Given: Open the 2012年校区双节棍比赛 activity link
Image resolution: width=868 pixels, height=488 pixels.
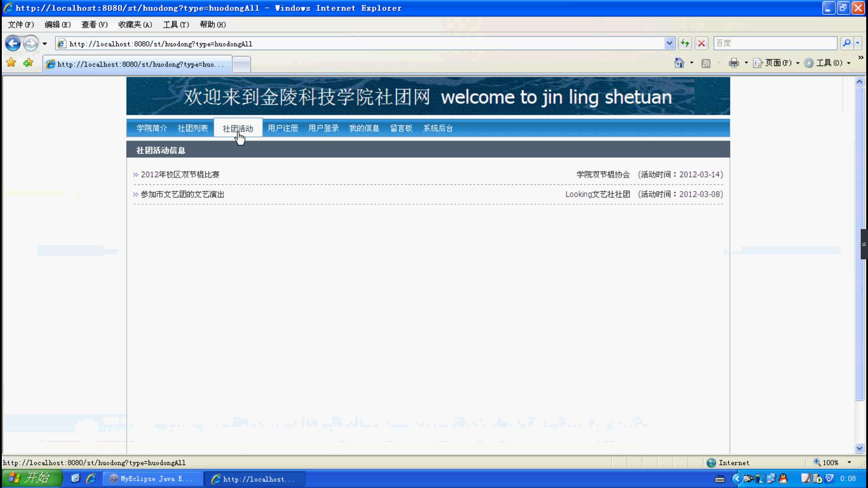Looking at the screenshot, I should pos(180,174).
